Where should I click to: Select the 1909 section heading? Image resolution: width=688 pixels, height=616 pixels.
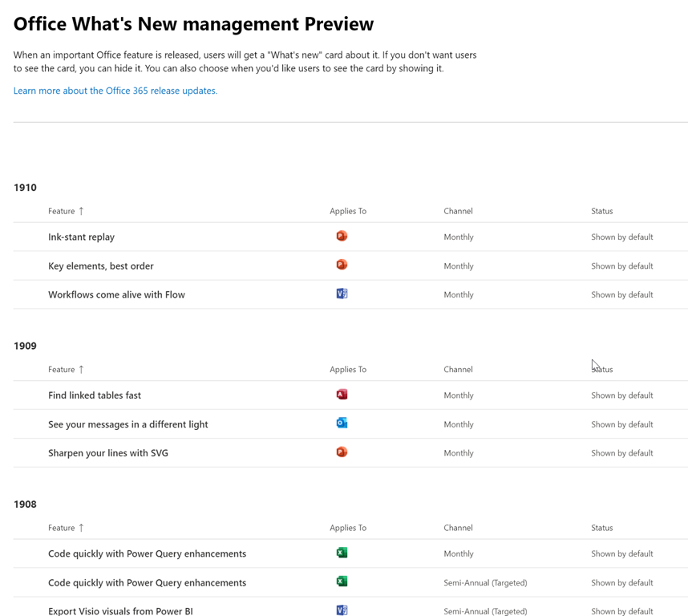point(25,345)
